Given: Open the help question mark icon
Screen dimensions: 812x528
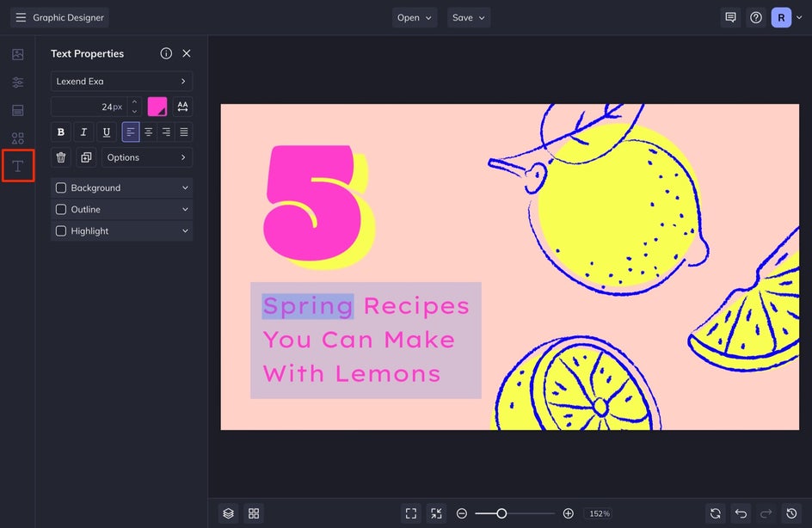Looking at the screenshot, I should click(756, 17).
